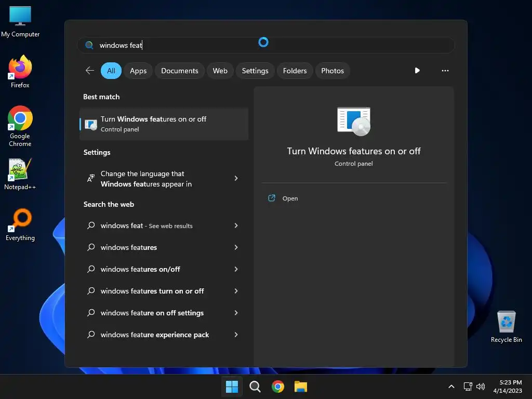Select the Photos filter tab
532x399 pixels.
click(x=332, y=71)
